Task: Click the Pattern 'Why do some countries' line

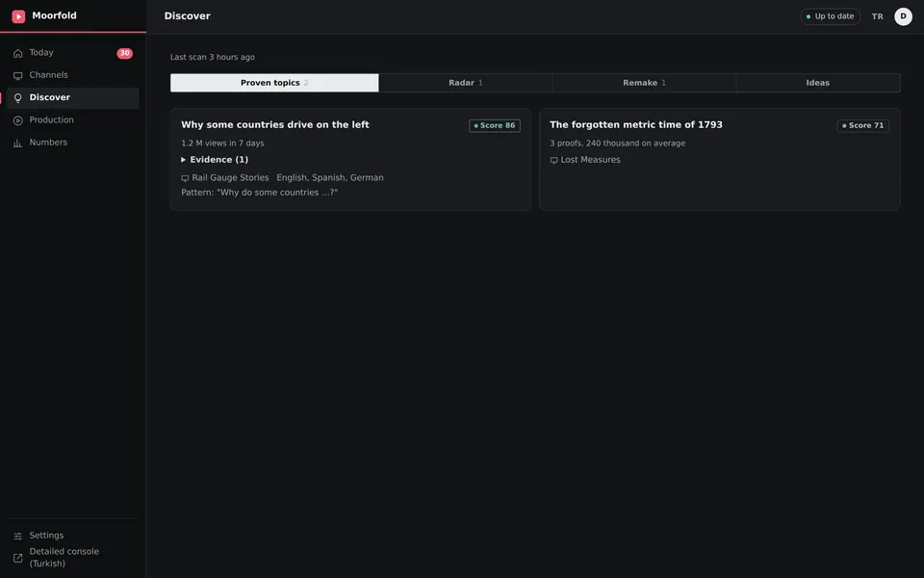Action: [x=259, y=193]
